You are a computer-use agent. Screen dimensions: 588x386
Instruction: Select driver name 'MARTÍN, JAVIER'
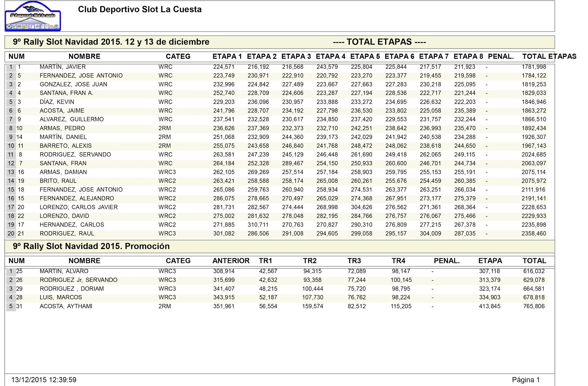(x=62, y=67)
